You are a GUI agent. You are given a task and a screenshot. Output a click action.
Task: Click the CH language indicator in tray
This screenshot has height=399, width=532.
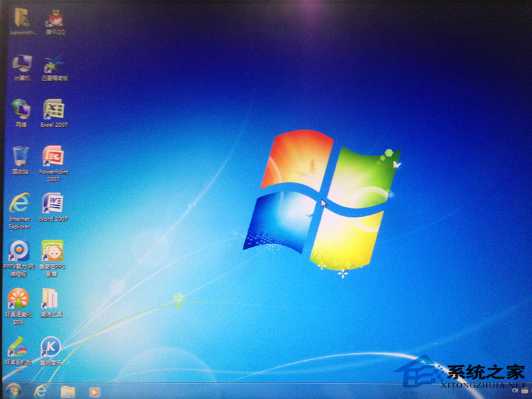click(516, 391)
